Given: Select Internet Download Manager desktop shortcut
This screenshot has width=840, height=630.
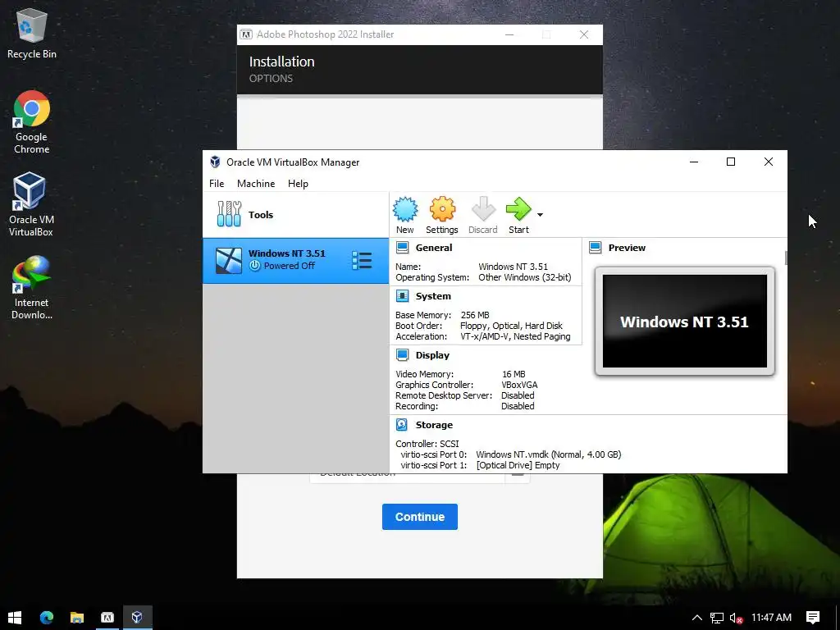Looking at the screenshot, I should pos(32,288).
